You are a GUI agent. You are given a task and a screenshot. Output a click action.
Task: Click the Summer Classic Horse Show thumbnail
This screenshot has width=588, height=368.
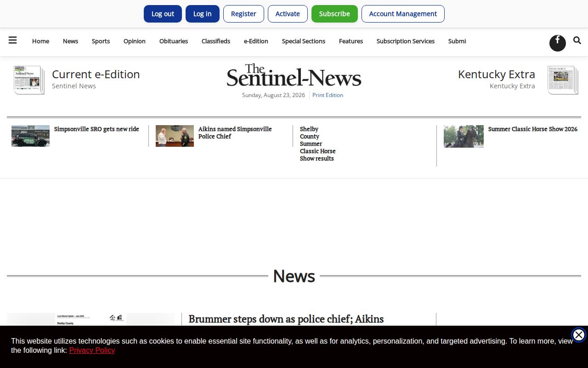[x=464, y=136]
